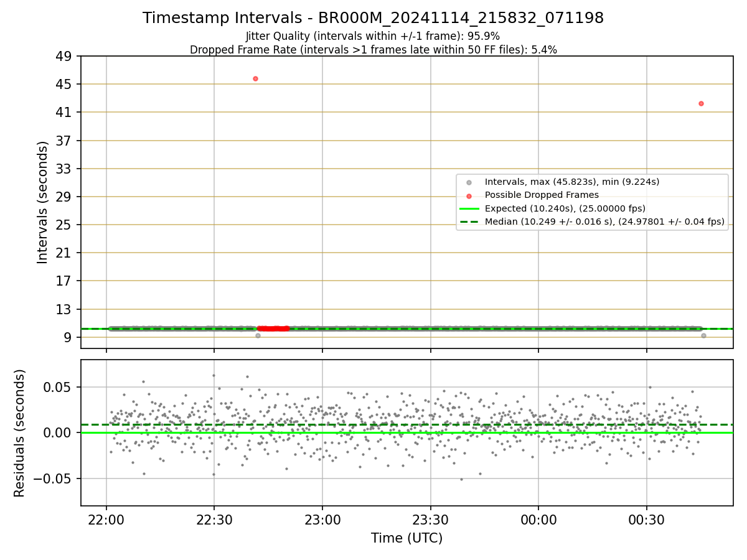Click the dashed green line sample in the legend
The image size is (747, 560).
(x=469, y=222)
